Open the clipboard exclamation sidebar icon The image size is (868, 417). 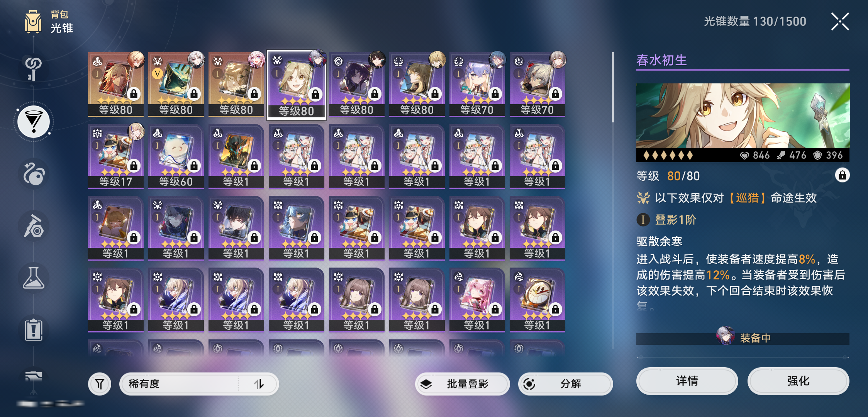[34, 330]
